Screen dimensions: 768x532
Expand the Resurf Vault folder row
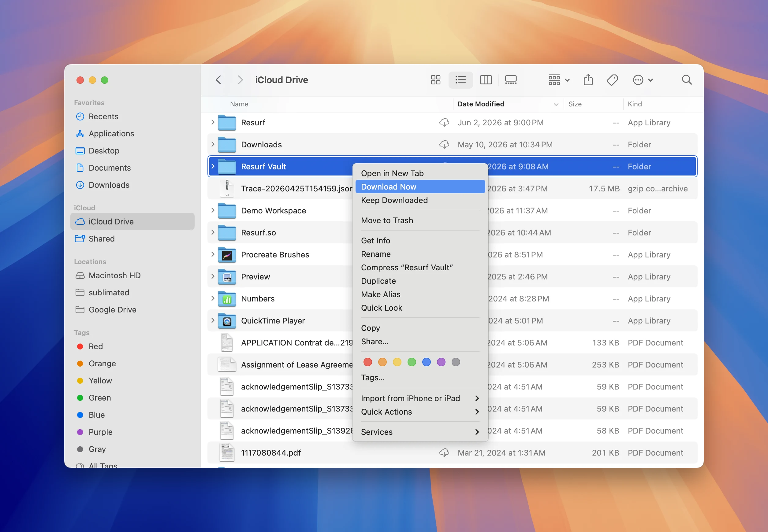point(213,166)
